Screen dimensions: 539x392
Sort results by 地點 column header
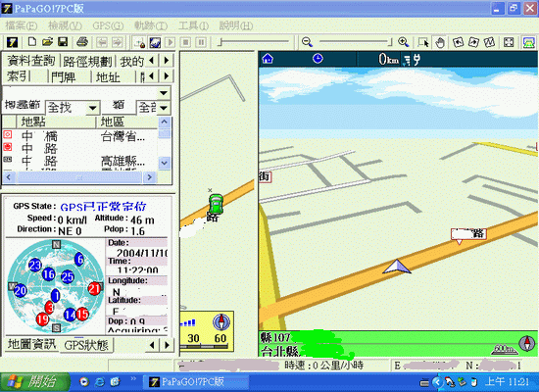(x=56, y=122)
